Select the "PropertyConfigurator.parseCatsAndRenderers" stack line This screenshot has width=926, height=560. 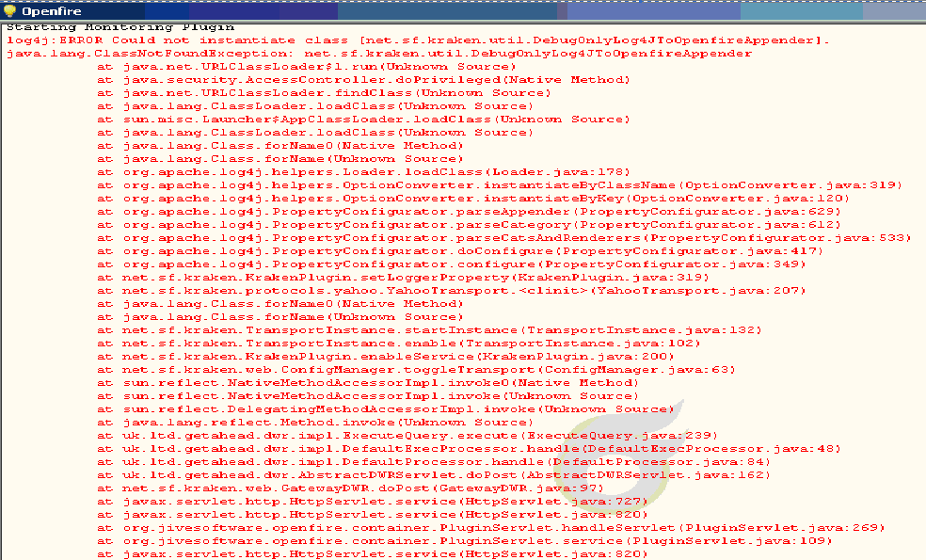(x=504, y=238)
